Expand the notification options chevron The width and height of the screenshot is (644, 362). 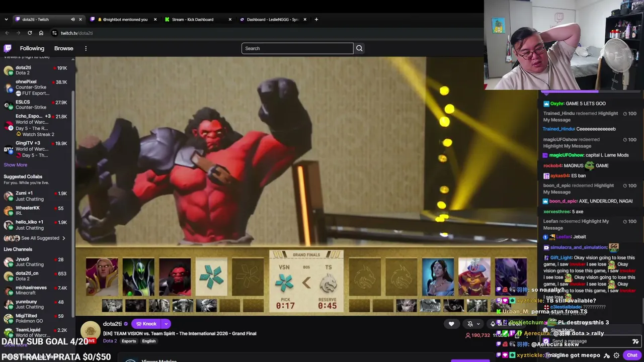(x=478, y=324)
